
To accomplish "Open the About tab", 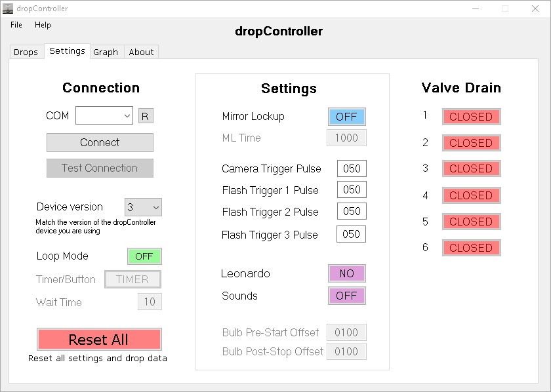I will 141,52.
